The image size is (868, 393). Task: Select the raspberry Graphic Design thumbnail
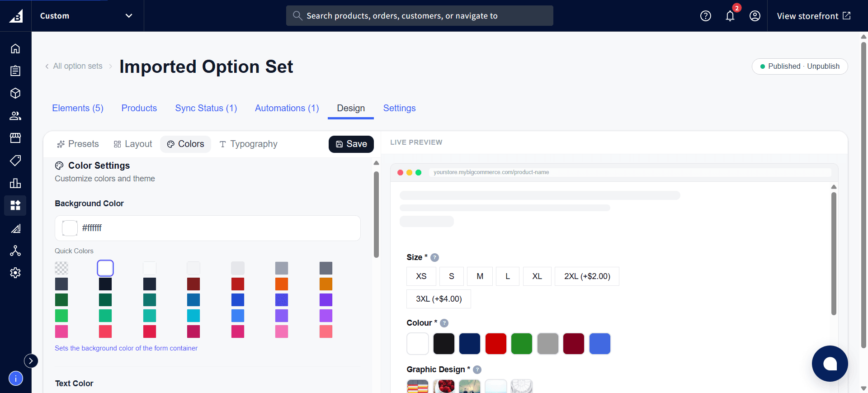point(444,386)
